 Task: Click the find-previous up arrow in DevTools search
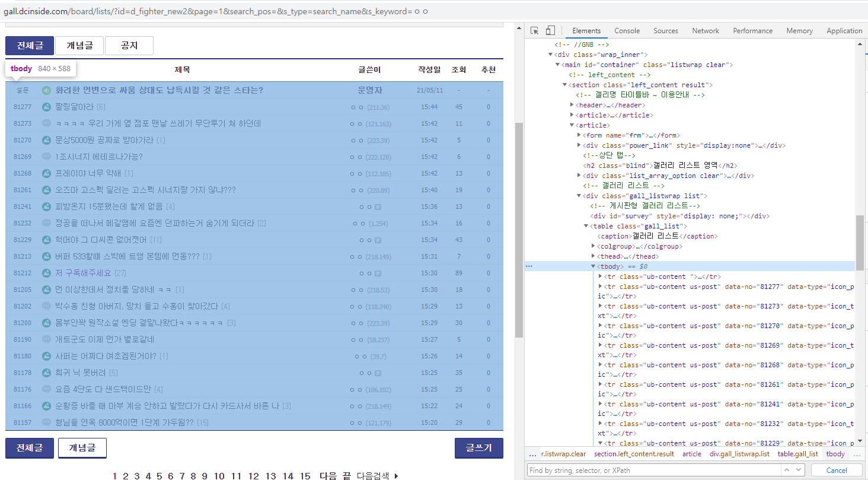[786, 470]
